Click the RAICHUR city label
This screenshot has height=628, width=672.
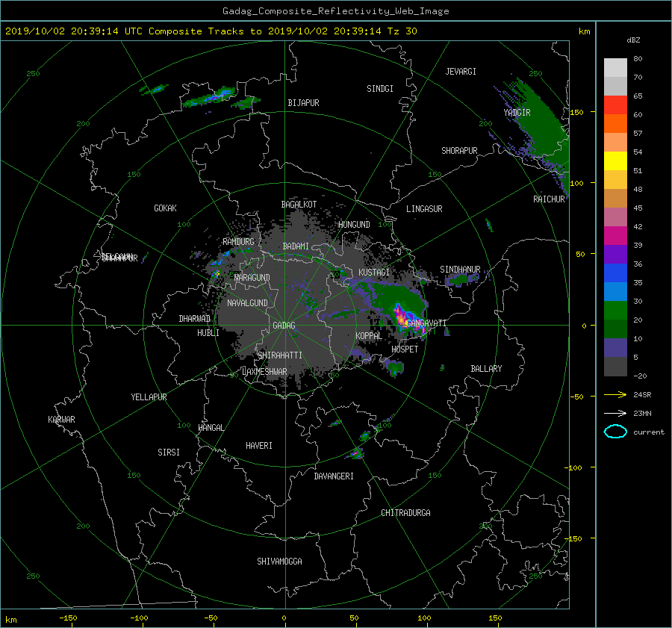click(549, 199)
